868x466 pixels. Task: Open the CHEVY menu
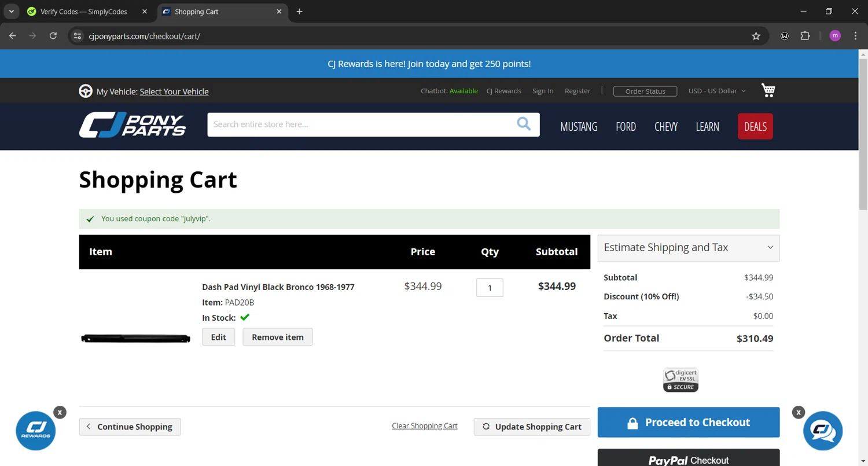[666, 126]
